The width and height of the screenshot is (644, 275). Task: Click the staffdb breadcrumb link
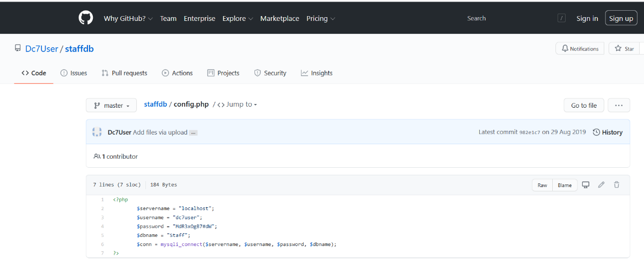tap(156, 105)
